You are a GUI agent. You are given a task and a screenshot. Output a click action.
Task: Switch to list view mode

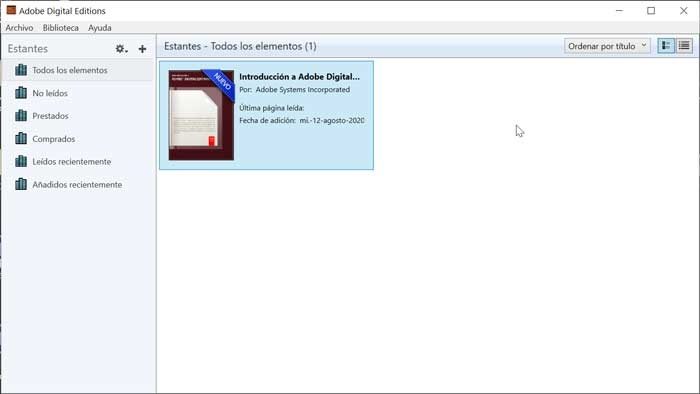(684, 46)
